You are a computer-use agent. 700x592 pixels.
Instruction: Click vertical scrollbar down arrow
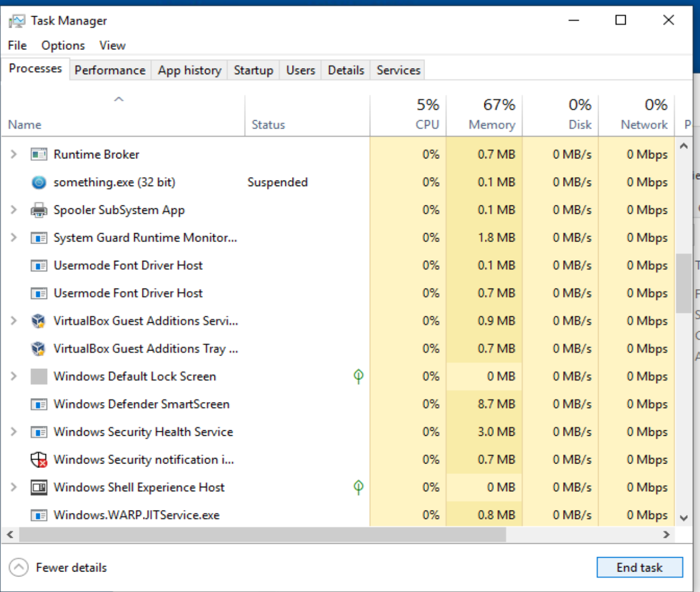click(684, 518)
